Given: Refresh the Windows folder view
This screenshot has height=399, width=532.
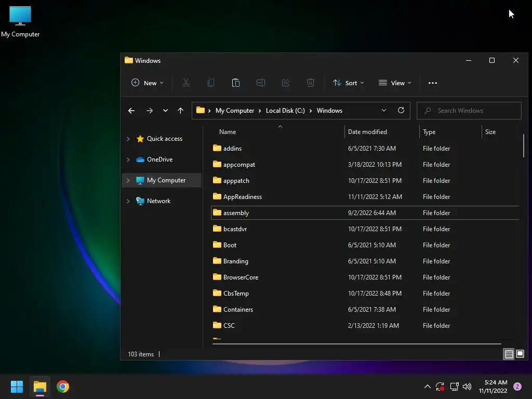Looking at the screenshot, I should [401, 111].
